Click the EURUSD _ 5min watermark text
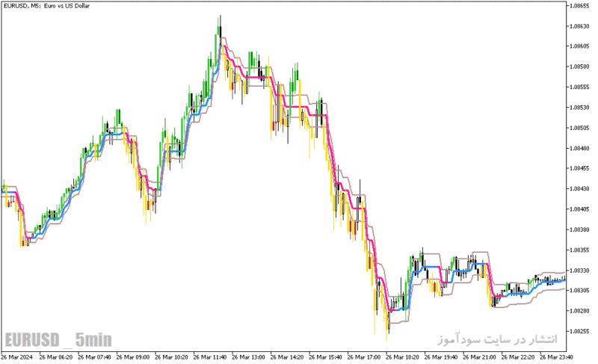 tap(58, 339)
